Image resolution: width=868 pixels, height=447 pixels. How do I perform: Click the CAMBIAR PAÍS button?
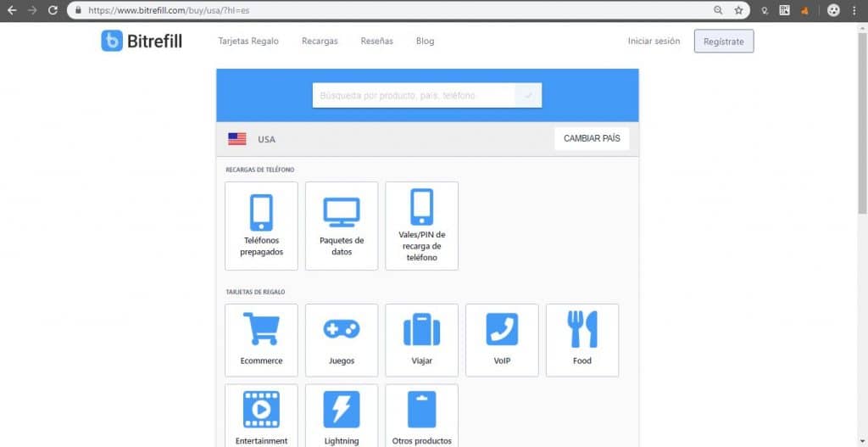(x=592, y=138)
